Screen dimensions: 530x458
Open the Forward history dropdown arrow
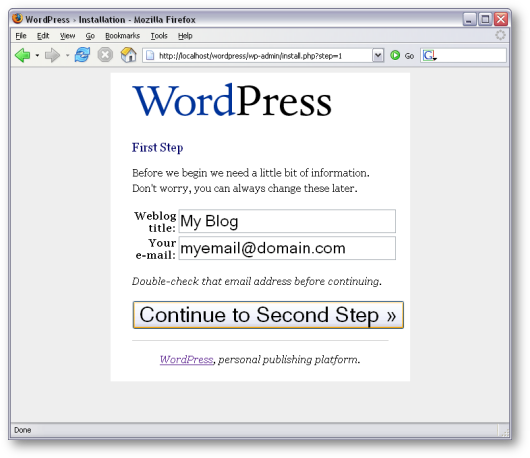67,55
